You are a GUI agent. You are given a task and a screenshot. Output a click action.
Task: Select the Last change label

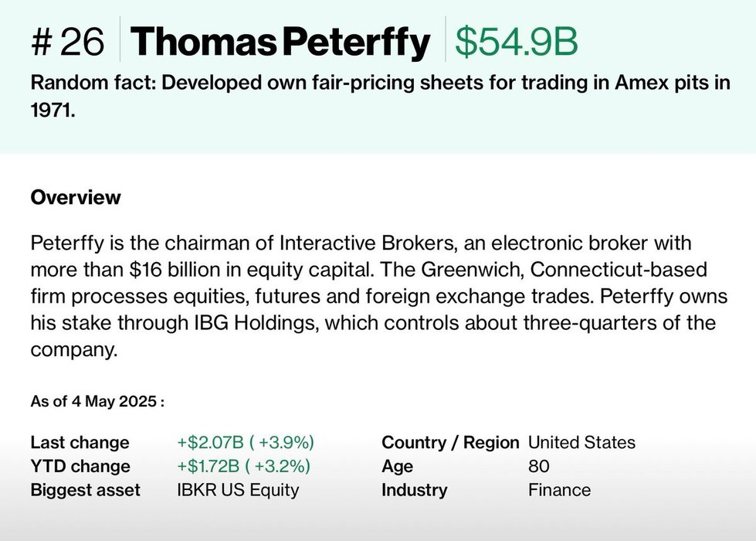[x=80, y=443]
